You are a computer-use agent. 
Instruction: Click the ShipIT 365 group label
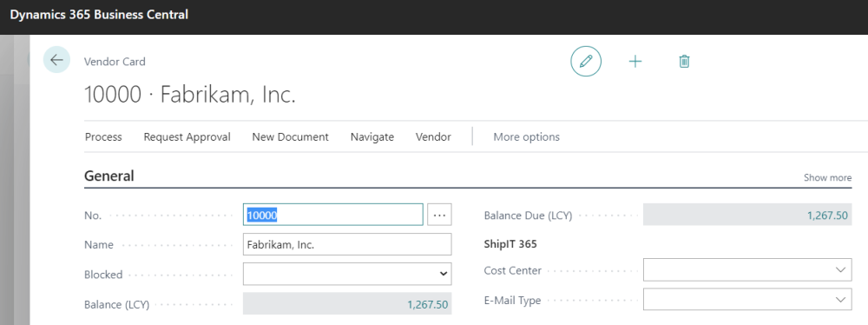(x=510, y=243)
